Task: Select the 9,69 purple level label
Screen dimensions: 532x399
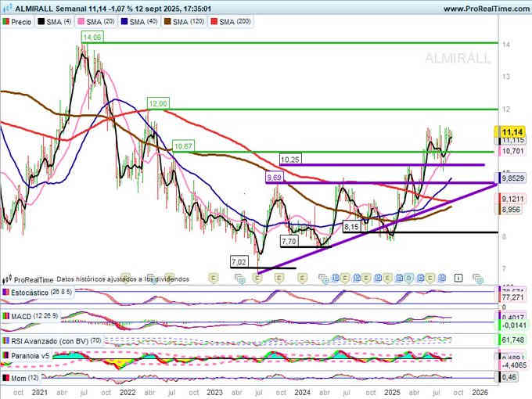Action: click(274, 177)
